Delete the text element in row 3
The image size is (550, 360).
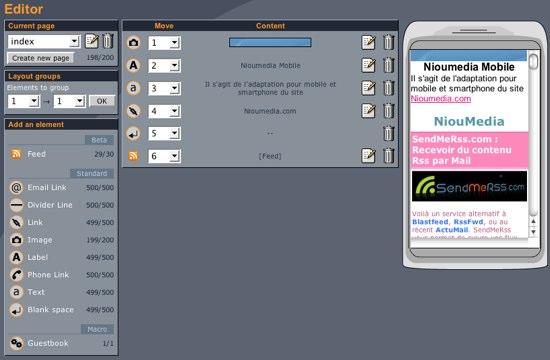coord(388,88)
